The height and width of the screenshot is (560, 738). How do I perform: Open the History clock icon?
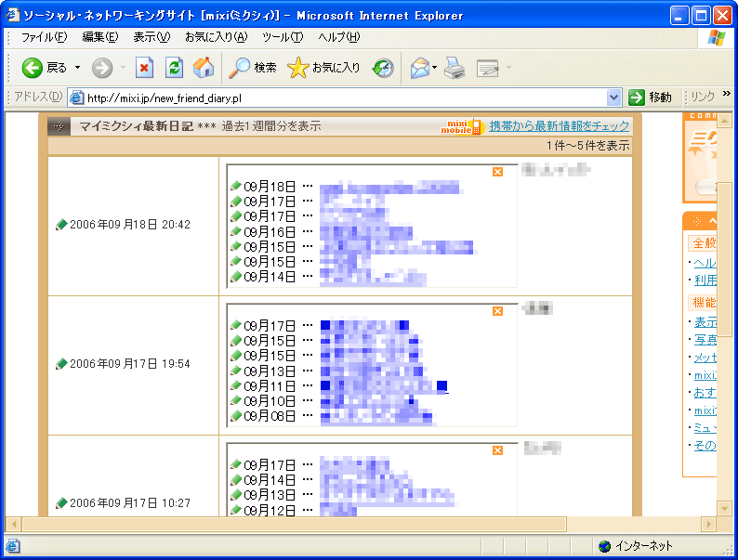(x=383, y=68)
